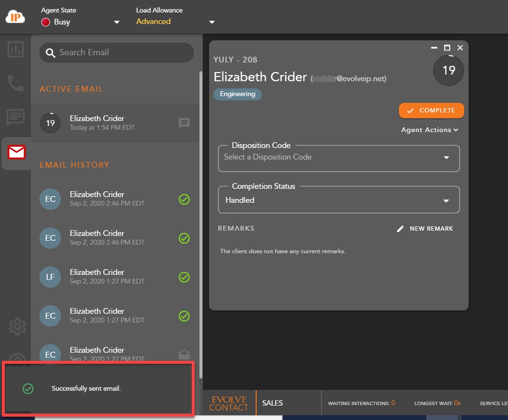Expand the Load Allowance dropdown
508x420 pixels.
pos(211,22)
